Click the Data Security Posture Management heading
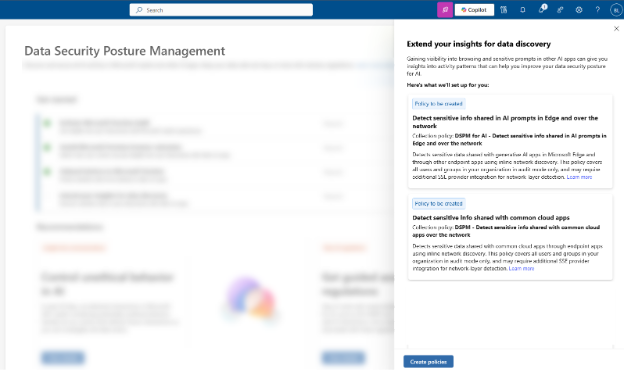The image size is (624, 370). (125, 51)
